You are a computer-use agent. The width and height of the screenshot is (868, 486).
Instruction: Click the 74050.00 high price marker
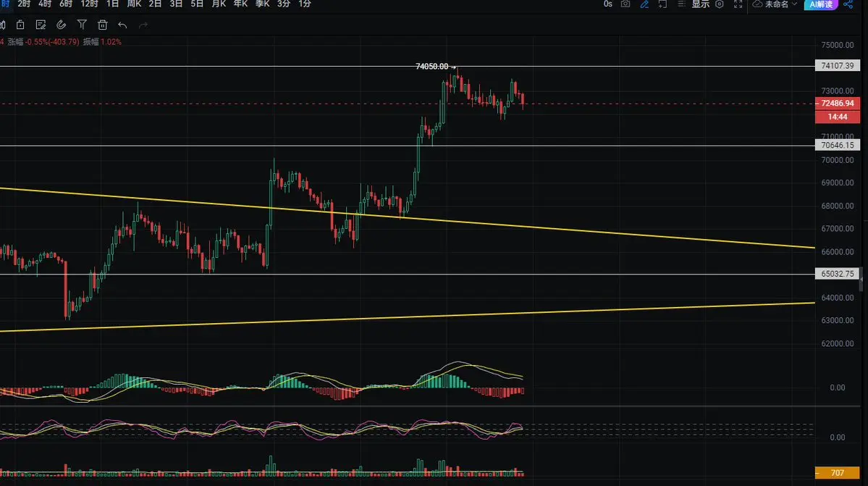(x=435, y=67)
